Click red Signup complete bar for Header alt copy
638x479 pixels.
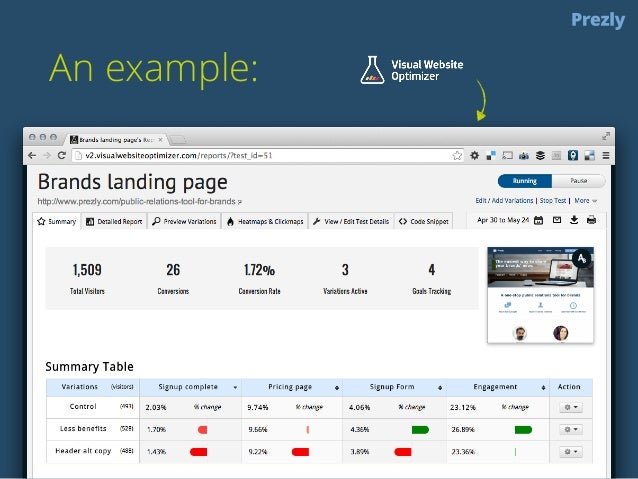pyautogui.click(x=199, y=452)
